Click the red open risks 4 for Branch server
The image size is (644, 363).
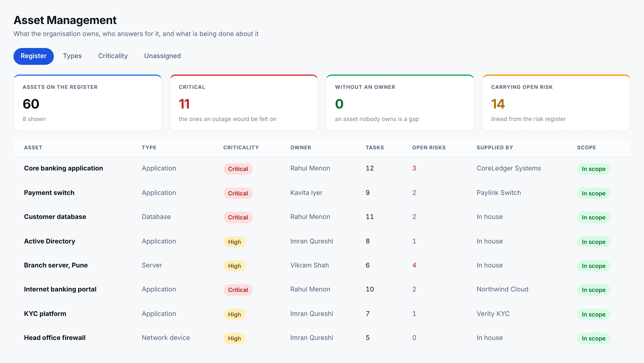(414, 265)
